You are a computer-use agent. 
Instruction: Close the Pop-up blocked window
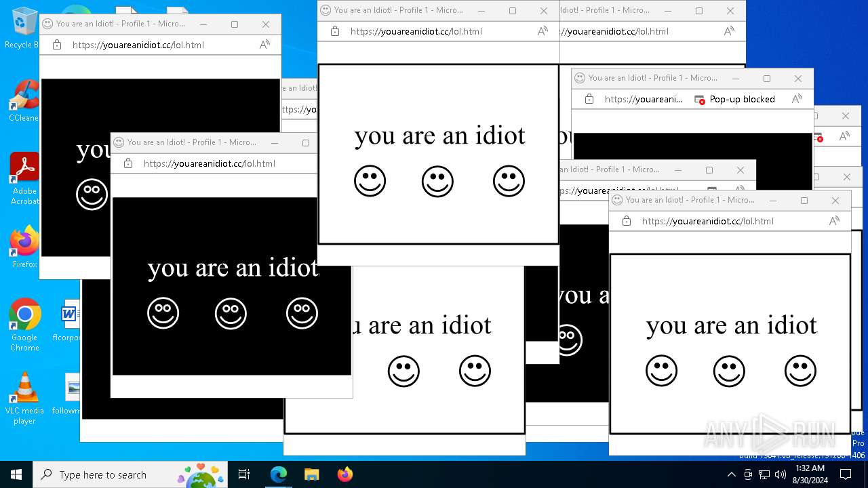(x=798, y=78)
